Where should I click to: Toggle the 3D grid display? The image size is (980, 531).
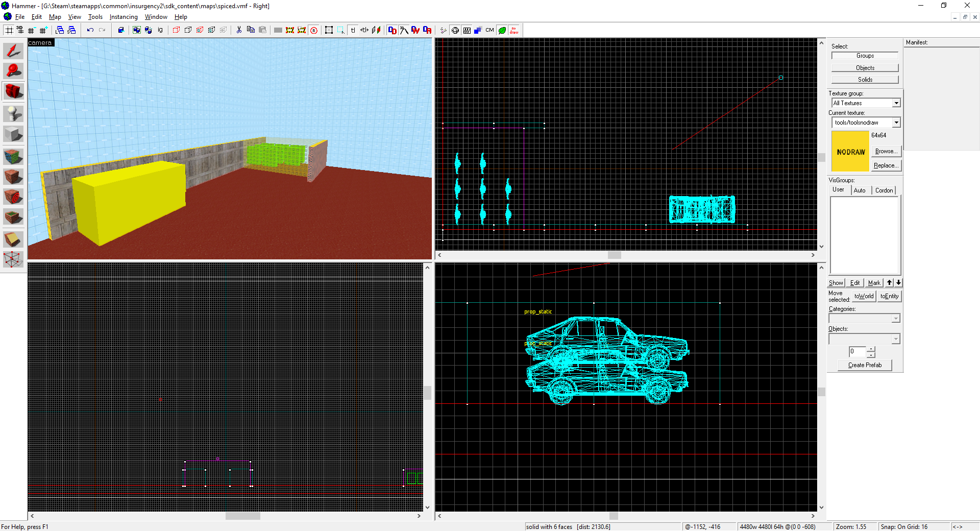click(x=20, y=30)
